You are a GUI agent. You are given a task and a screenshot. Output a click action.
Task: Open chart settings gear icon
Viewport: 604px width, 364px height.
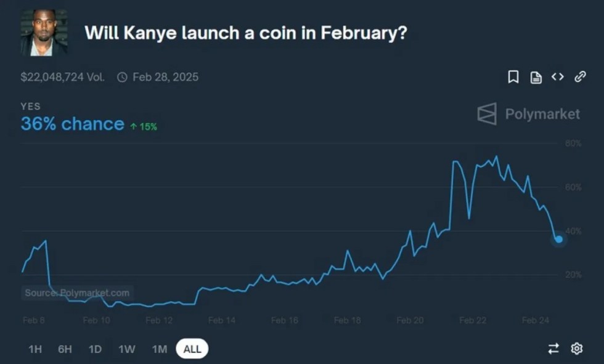click(x=577, y=349)
